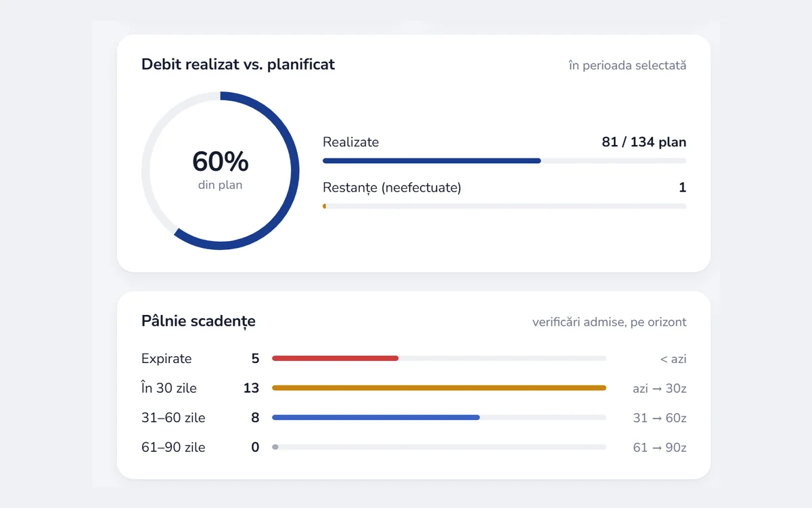Screen dimensions: 812x508
Task: Click the Expirate count '5'
Action: coord(255,359)
